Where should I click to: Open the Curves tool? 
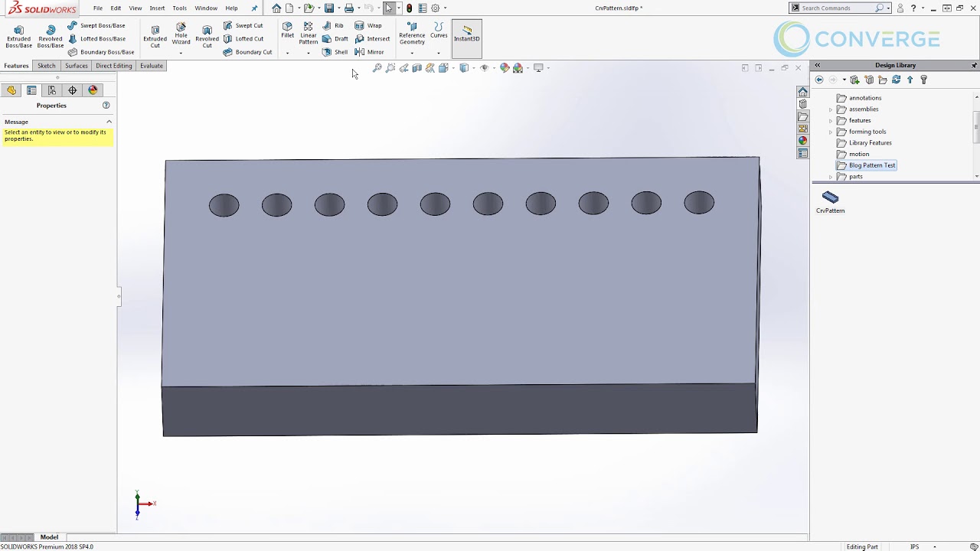(x=439, y=31)
